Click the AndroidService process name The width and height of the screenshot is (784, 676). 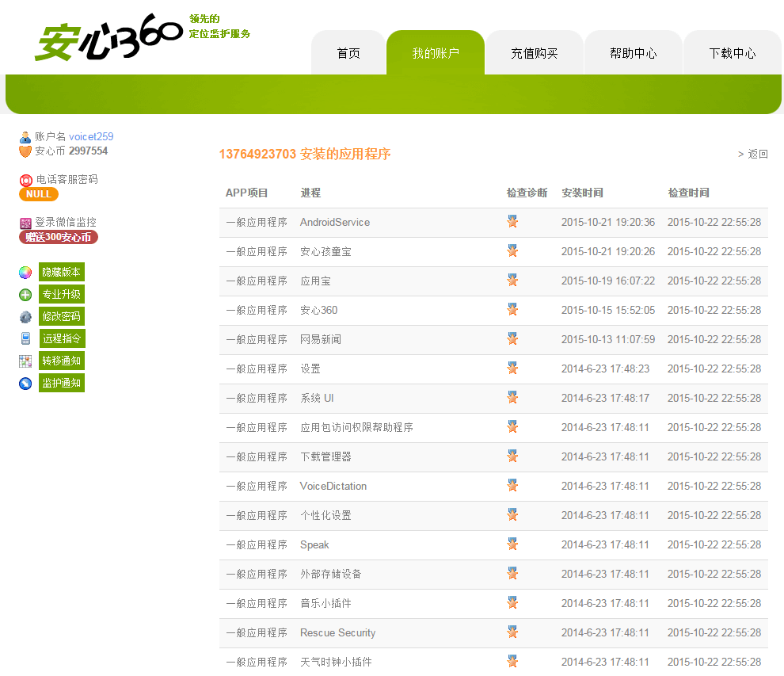(335, 222)
